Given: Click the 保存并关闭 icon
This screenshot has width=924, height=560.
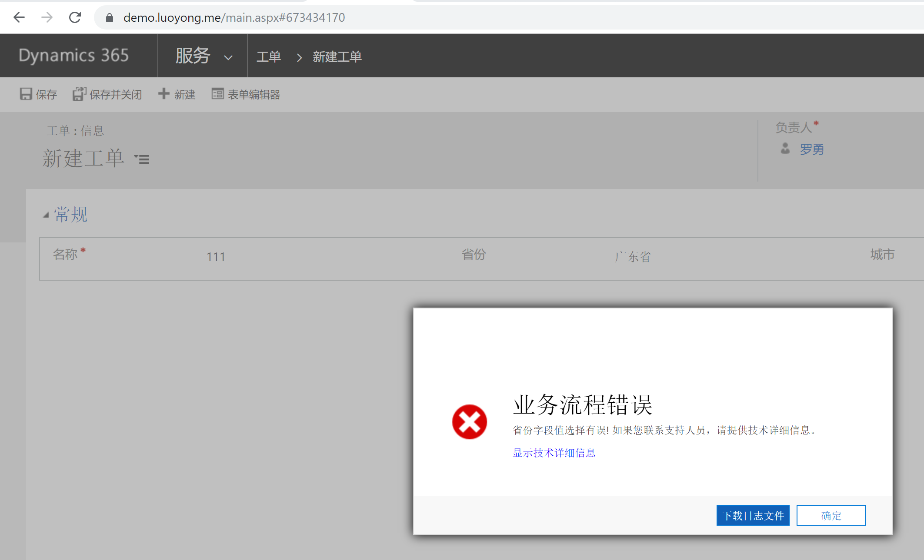Looking at the screenshot, I should pyautogui.click(x=79, y=94).
